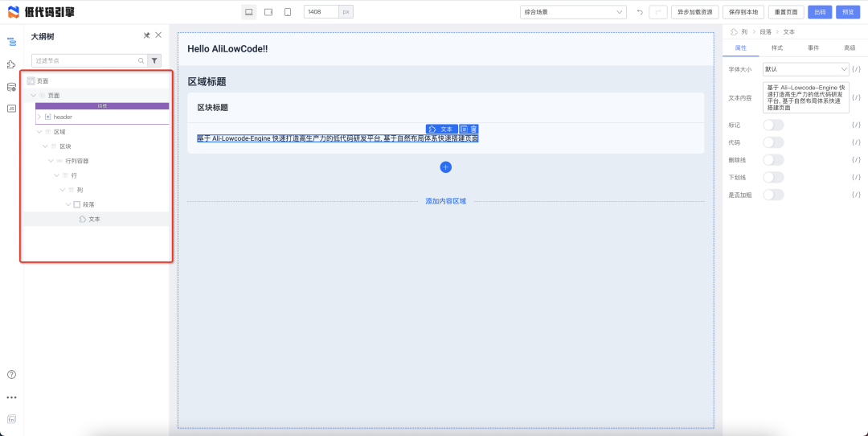This screenshot has height=436, width=868.
Task: Click 列 in the breadcrumb
Action: coord(744,32)
